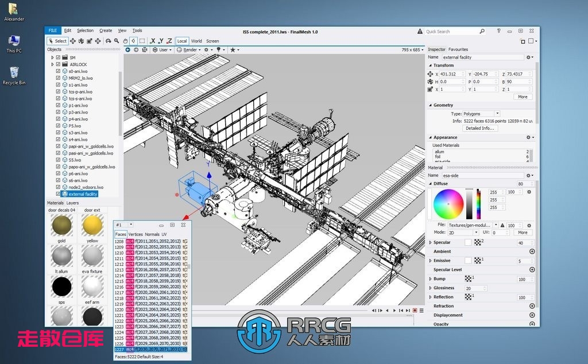Screen dimensions: 588x364
Task: Open the 795 x 685 viewport size dropdown
Action: click(412, 49)
